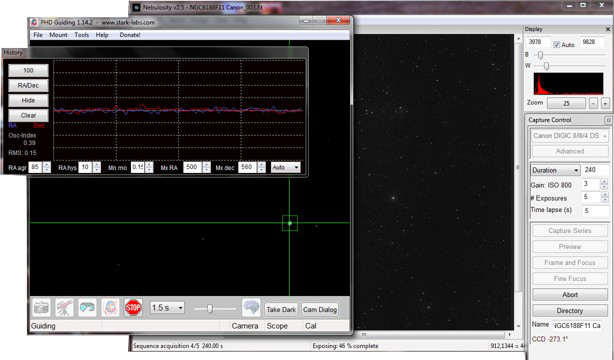
Task: Click the Cal status bar entry
Action: pos(311,326)
